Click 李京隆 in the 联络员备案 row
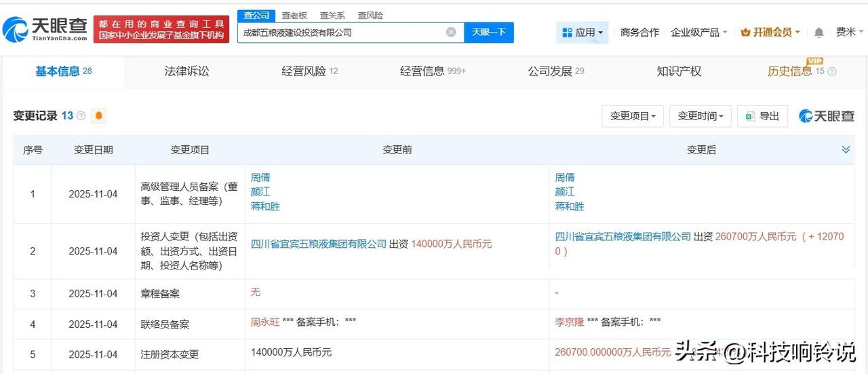 [x=570, y=321]
